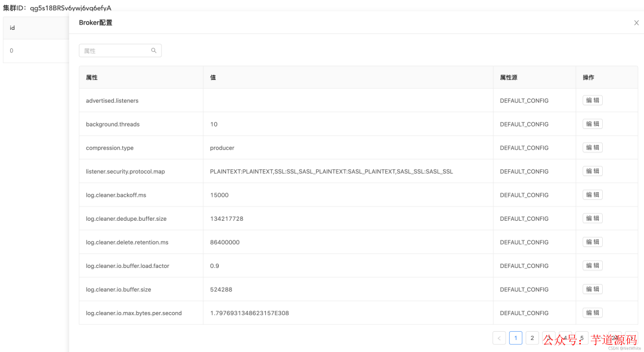Image resolution: width=644 pixels, height=352 pixels.
Task: Edit the log.cleaner.io.max.bytes.per.second property
Action: click(x=592, y=313)
